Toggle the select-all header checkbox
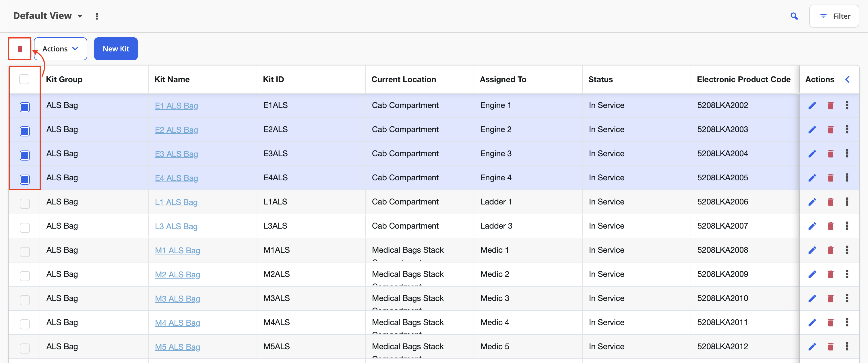Image resolution: width=868 pixels, height=363 pixels. click(24, 79)
